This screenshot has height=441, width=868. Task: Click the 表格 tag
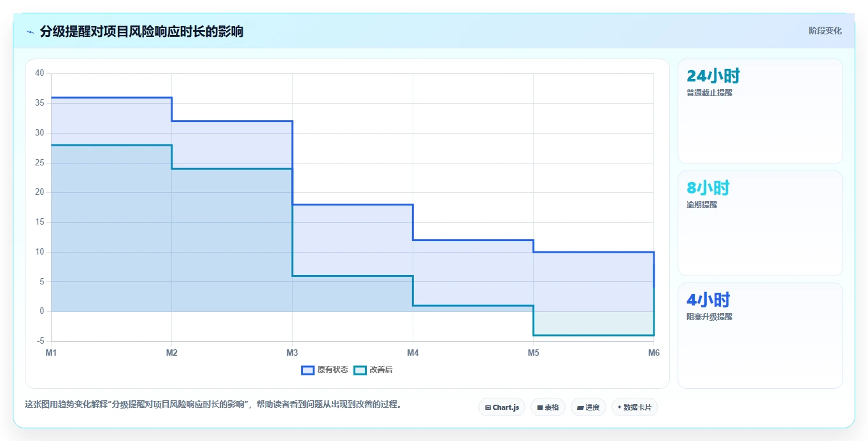click(x=548, y=407)
